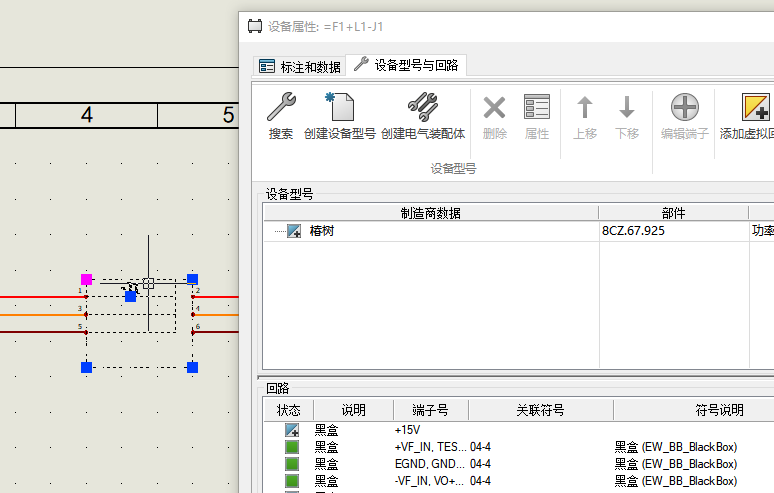
Task: Click 04-4 link in -VF_IN row
Action: pos(480,481)
